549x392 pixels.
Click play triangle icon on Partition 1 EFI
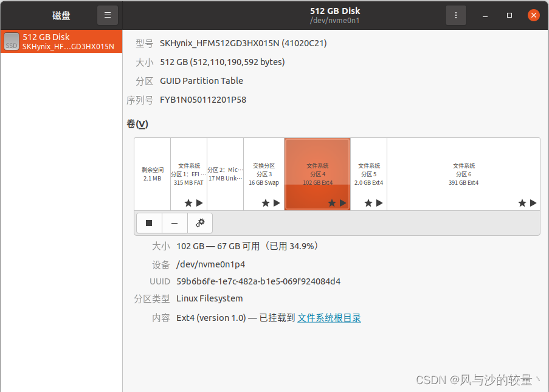coord(199,203)
